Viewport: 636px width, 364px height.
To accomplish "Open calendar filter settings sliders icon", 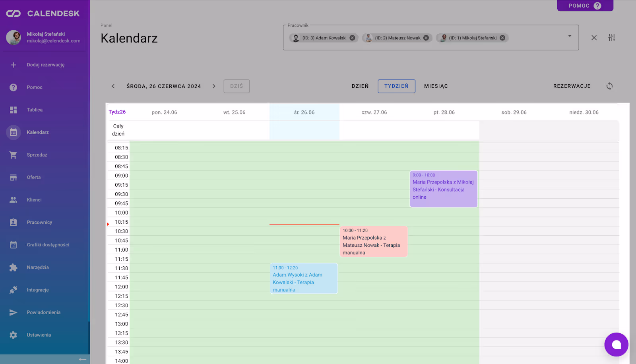I will click(611, 38).
